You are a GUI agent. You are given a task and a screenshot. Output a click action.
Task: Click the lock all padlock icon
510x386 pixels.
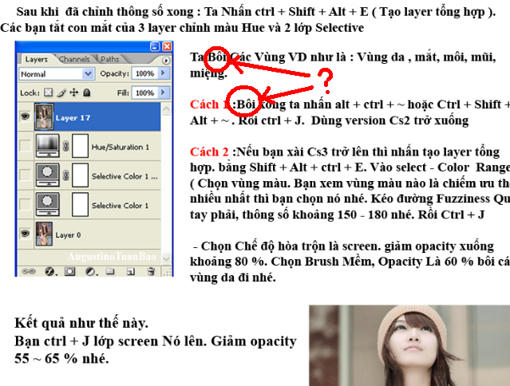[87, 92]
